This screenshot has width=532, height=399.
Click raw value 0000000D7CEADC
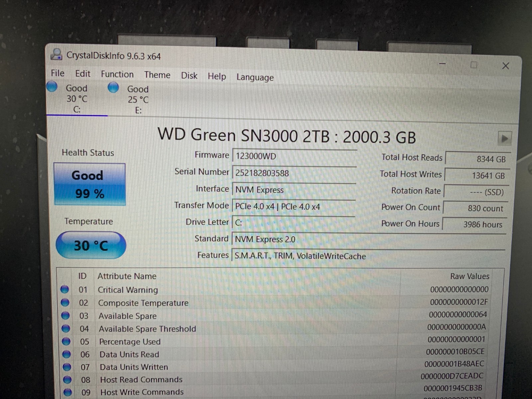pyautogui.click(x=452, y=376)
